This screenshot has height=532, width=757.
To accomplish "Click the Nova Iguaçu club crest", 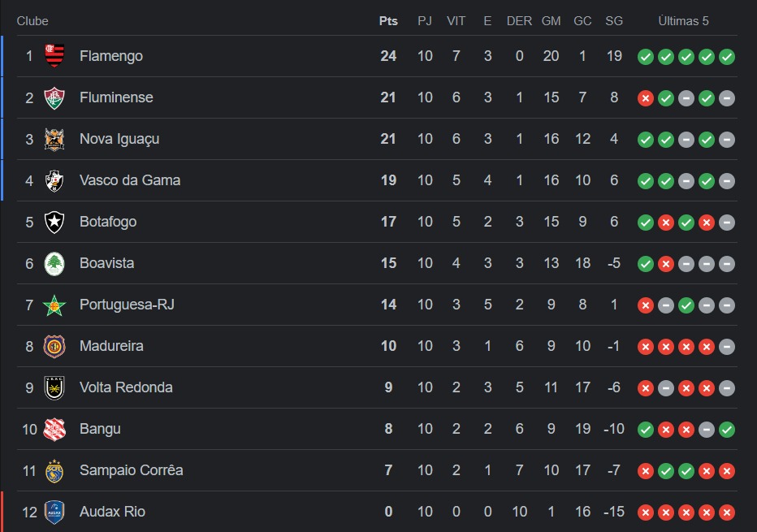I will tap(54, 139).
